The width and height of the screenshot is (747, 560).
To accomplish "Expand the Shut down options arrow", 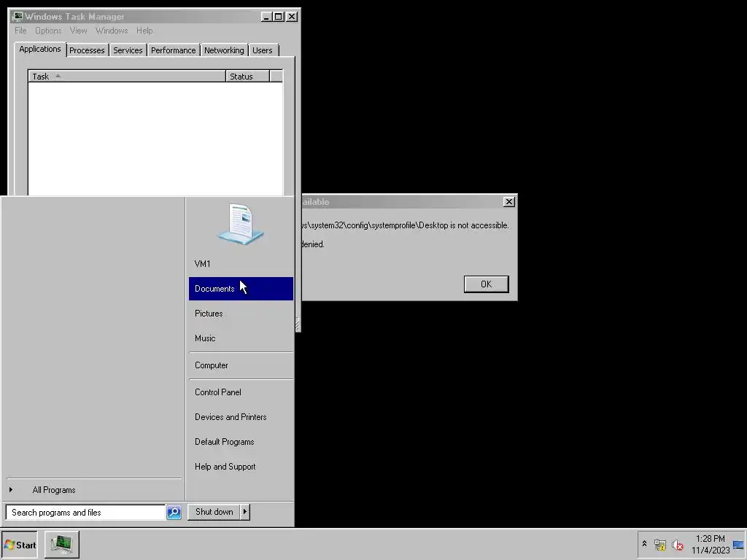I will [x=245, y=512].
